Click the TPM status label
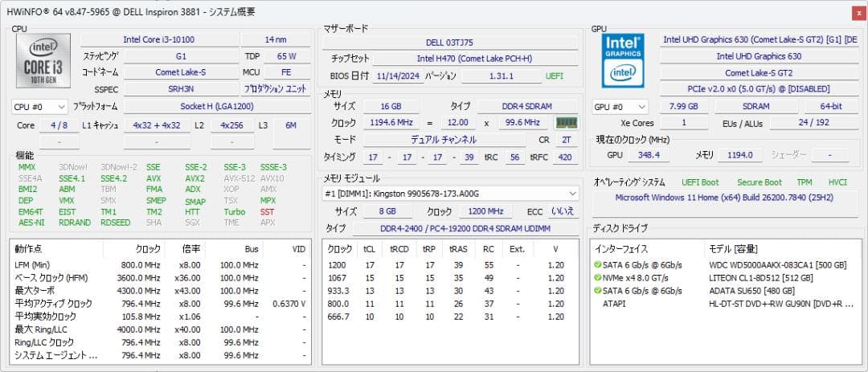Viewport: 868px width, 372px height. pos(804,182)
